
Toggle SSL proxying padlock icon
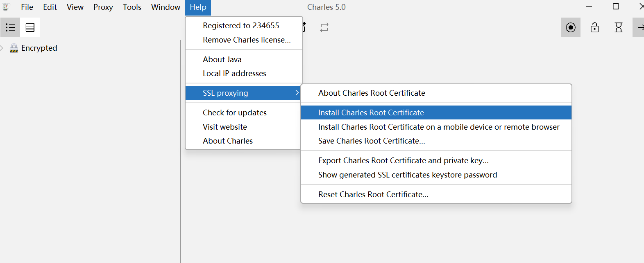click(594, 27)
